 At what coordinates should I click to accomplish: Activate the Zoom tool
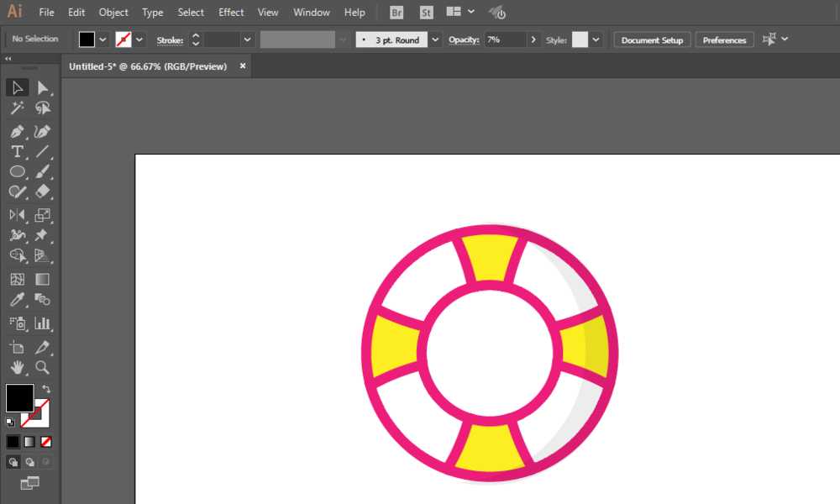pyautogui.click(x=43, y=368)
